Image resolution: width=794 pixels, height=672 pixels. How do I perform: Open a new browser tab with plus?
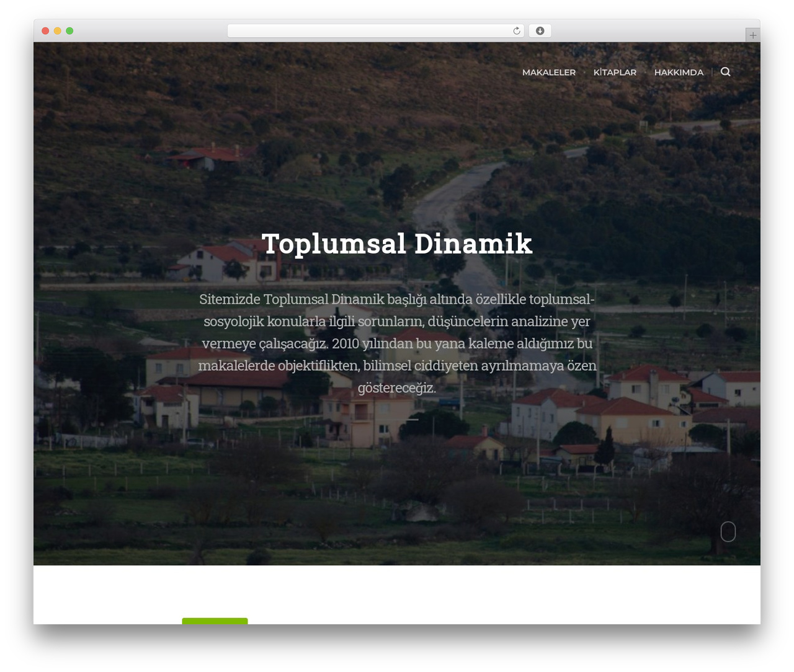pyautogui.click(x=752, y=35)
